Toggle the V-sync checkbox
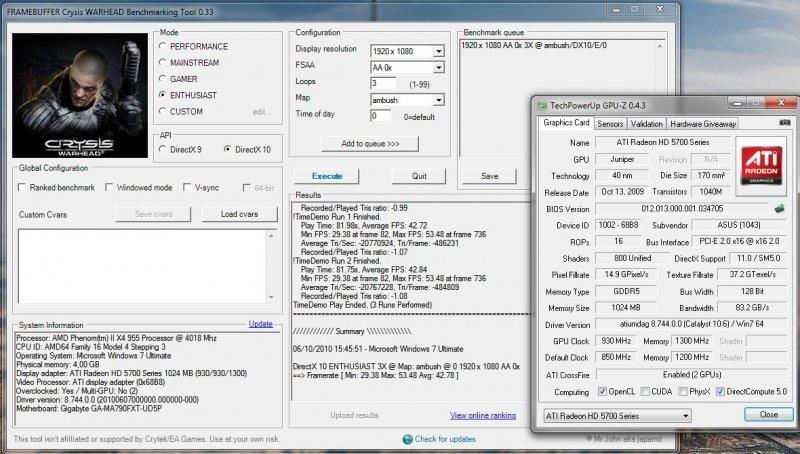The width and height of the screenshot is (800, 454). point(188,187)
